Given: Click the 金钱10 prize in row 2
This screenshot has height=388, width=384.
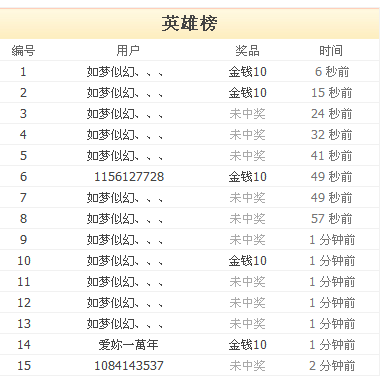Looking at the screenshot, I should [247, 93].
